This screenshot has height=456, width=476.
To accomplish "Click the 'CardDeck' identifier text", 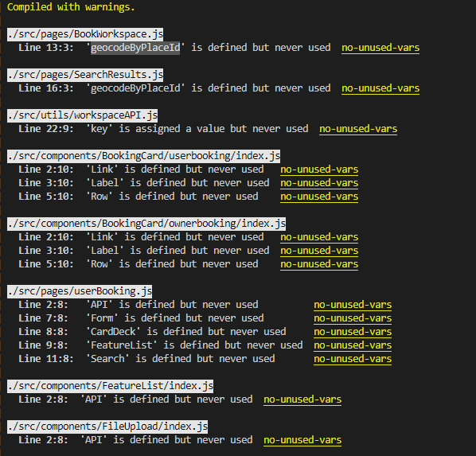I will click(113, 332).
